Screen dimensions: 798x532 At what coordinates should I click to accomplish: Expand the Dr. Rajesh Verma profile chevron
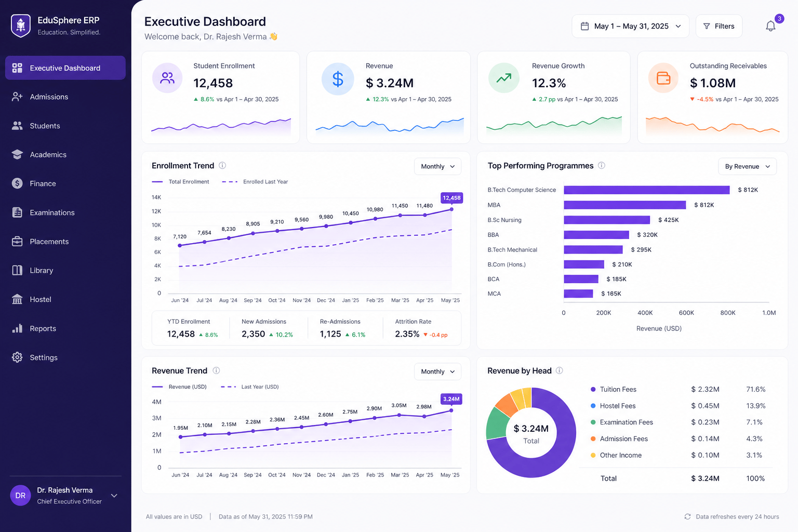114,496
